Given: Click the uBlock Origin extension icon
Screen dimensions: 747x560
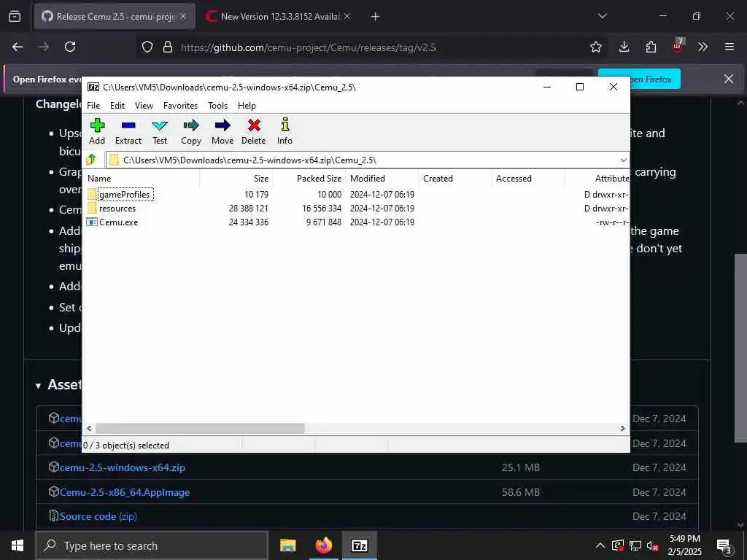Looking at the screenshot, I should click(678, 46).
